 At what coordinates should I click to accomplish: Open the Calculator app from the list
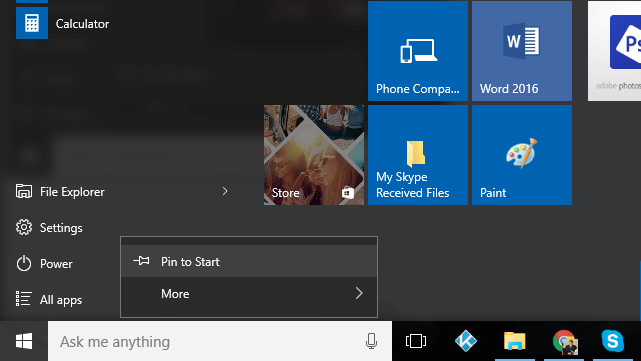point(63,23)
